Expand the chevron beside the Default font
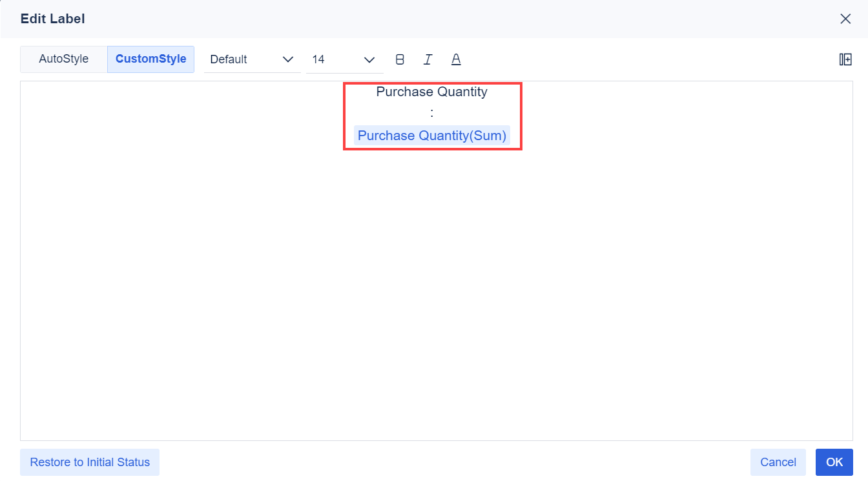Screen dimensions: 868x481 pos(288,59)
